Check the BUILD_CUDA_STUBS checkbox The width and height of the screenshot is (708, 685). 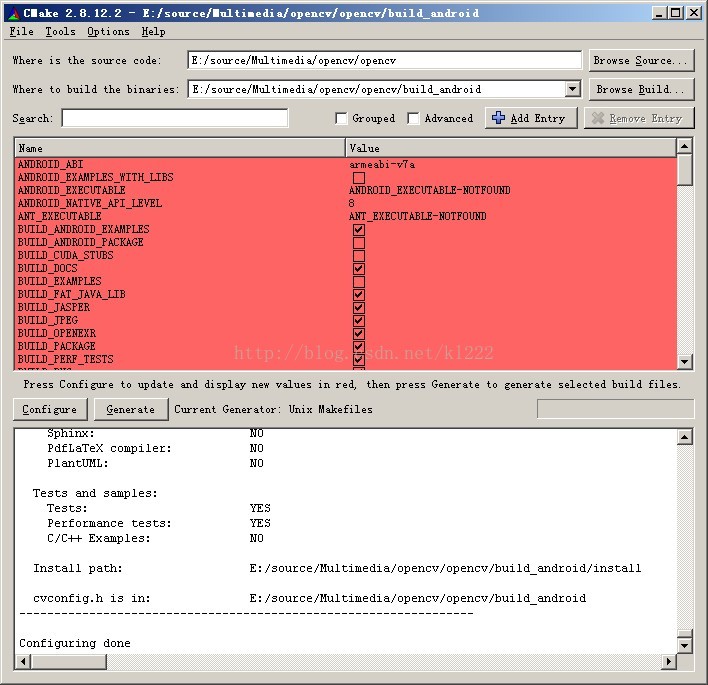[359, 256]
